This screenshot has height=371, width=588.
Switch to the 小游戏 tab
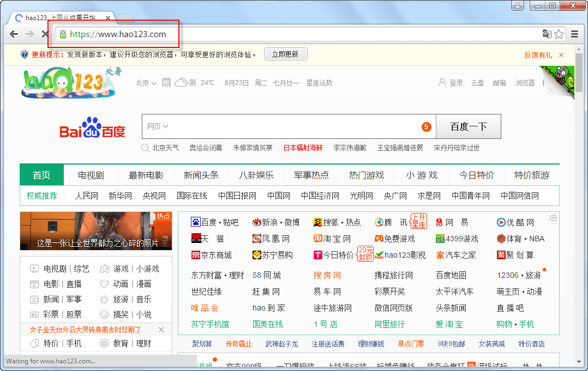point(422,175)
